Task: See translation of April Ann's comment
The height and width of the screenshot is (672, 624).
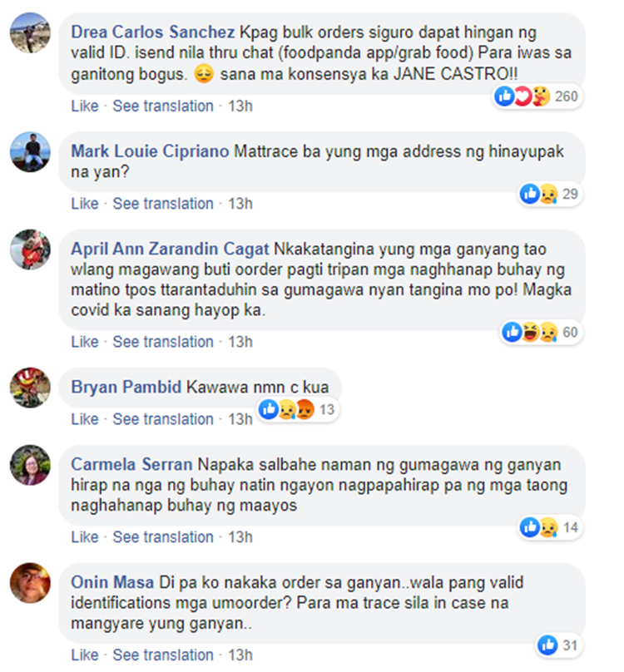Action: [163, 342]
